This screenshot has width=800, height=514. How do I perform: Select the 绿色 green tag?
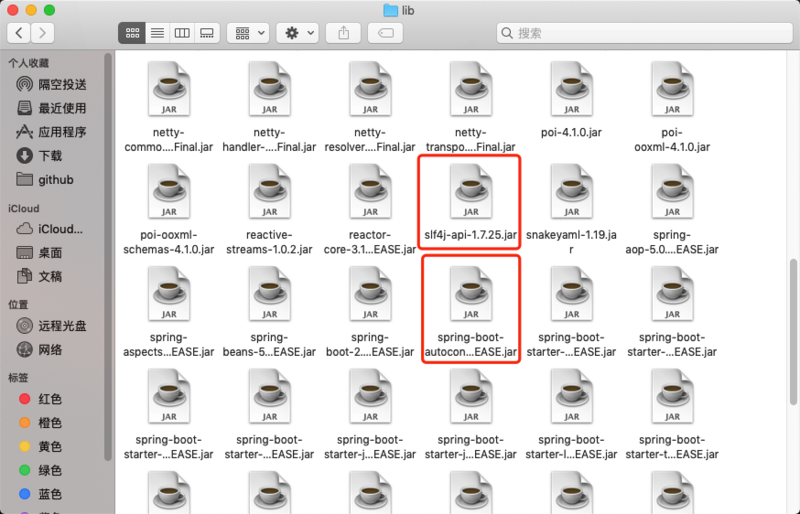pos(40,470)
